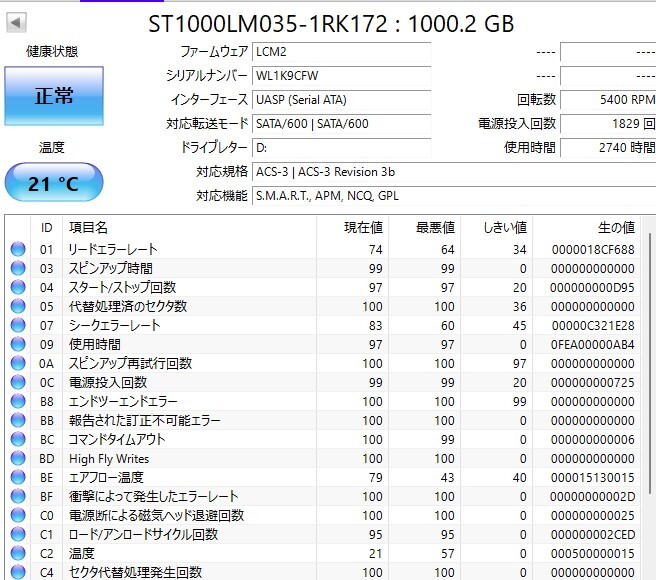The width and height of the screenshot is (656, 580).
Task: Select the スピンアップ時間 row name
Action: point(111,268)
